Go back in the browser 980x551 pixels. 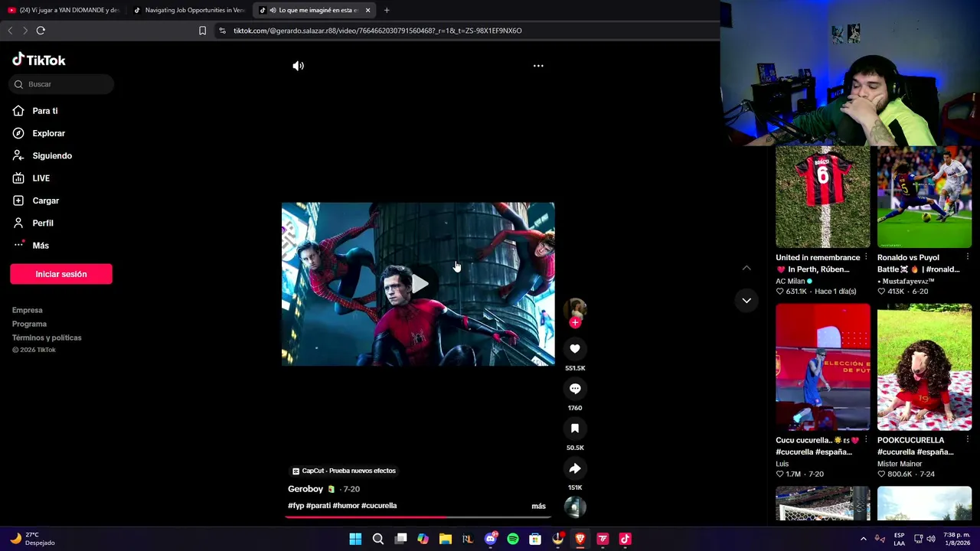[x=10, y=31]
